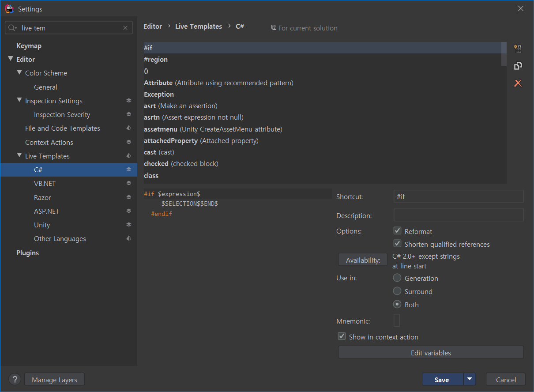Click the For current solution icon
The height and width of the screenshot is (392, 534).
274,28
